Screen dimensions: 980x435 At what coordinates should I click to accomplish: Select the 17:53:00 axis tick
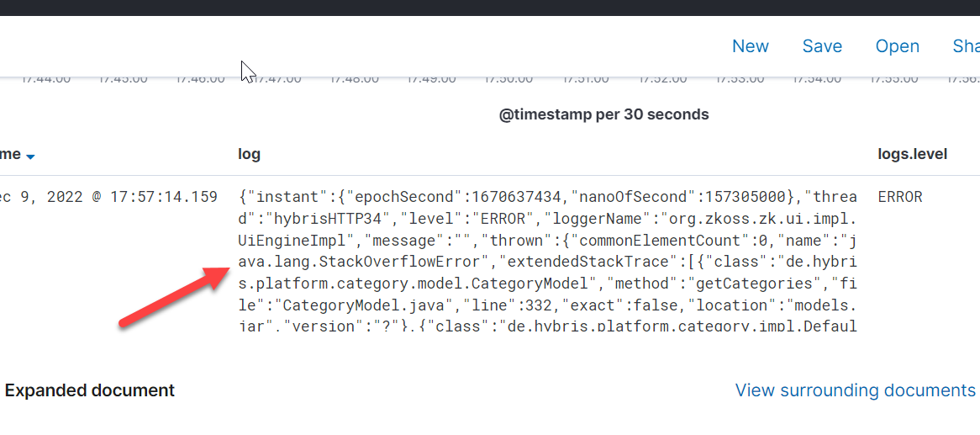tap(740, 79)
